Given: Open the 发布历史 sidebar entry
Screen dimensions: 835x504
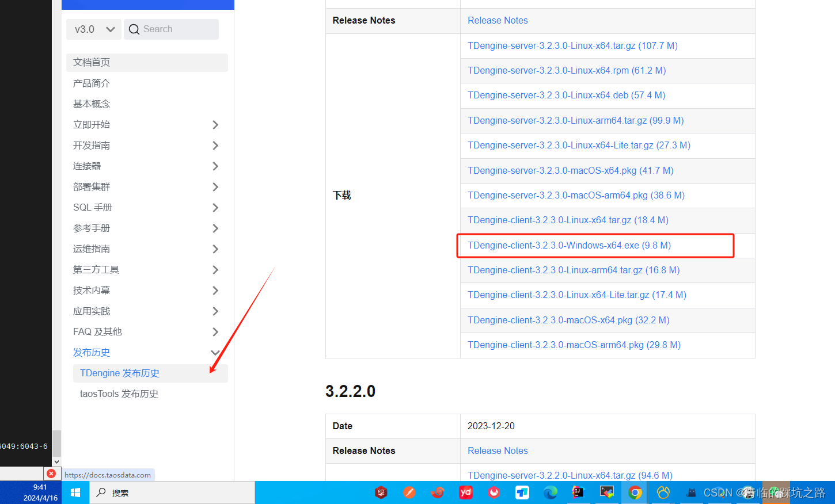Looking at the screenshot, I should [x=91, y=353].
